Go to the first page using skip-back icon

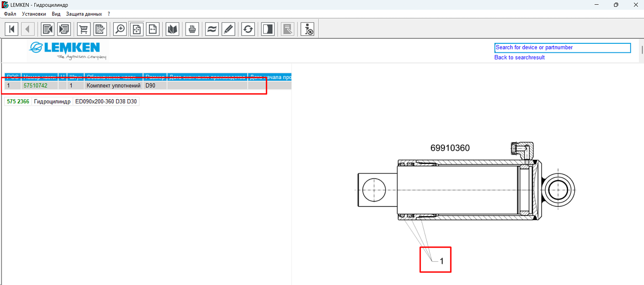point(12,29)
